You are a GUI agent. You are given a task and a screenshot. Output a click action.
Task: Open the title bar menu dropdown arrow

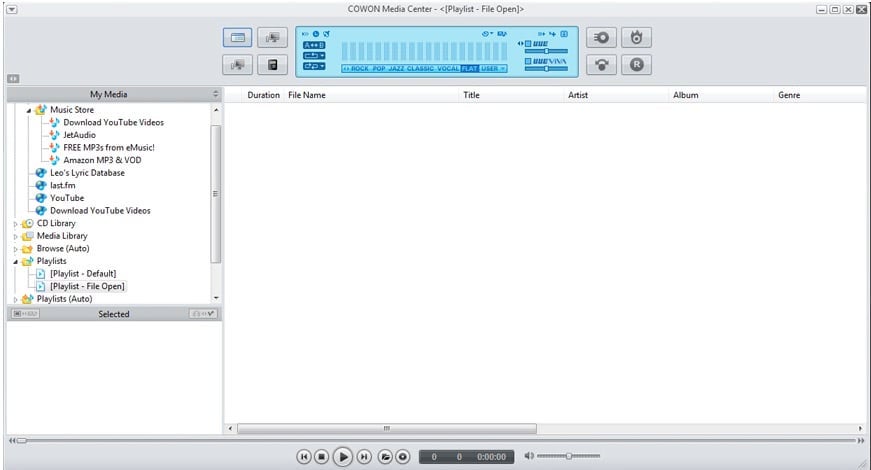click(12, 10)
